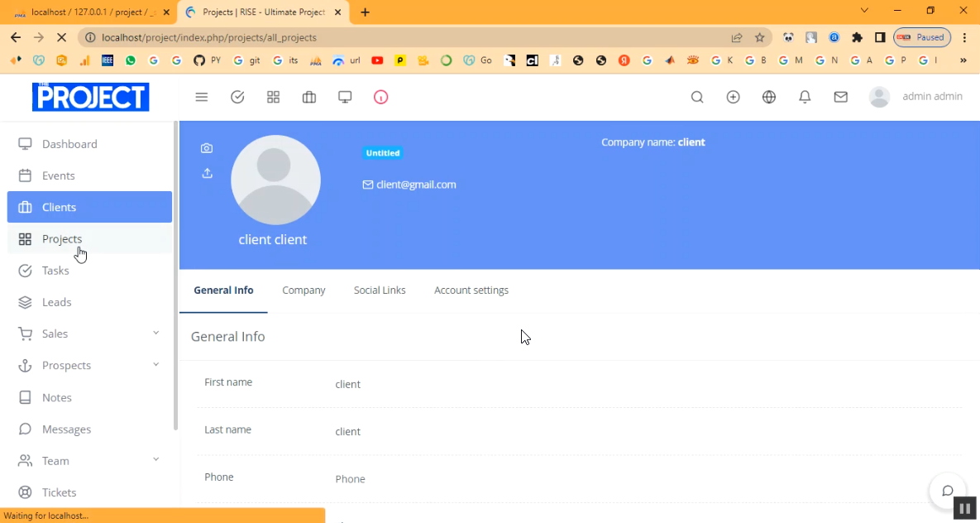
Task: Click the client@gmail.com email text
Action: 416,185
